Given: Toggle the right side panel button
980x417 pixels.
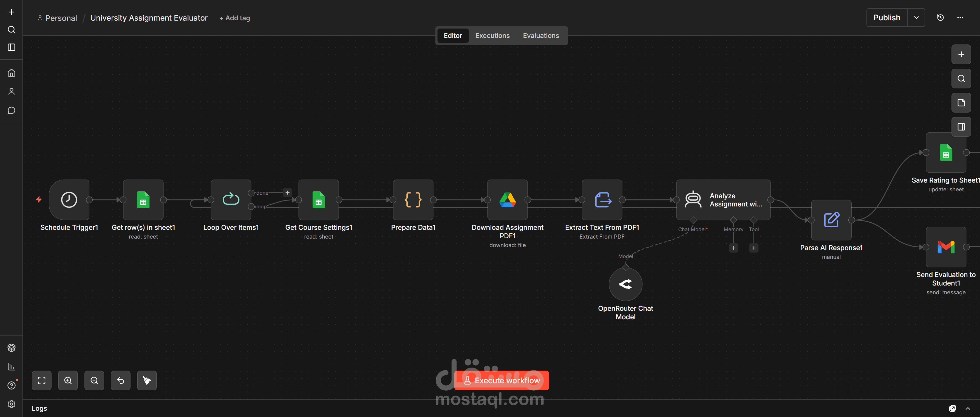Looking at the screenshot, I should [x=961, y=127].
